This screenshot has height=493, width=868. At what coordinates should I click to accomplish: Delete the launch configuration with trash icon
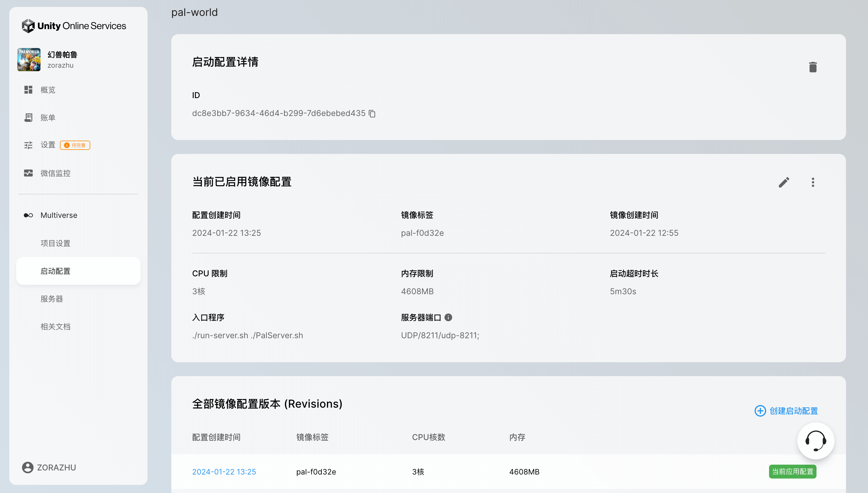[x=812, y=67]
